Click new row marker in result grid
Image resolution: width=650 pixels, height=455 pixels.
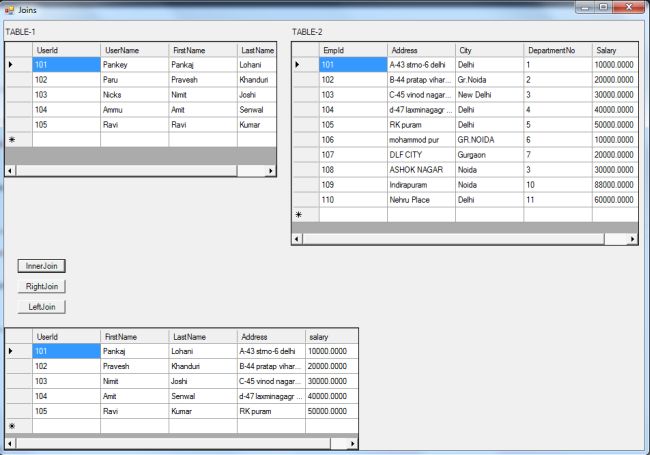(x=19, y=426)
